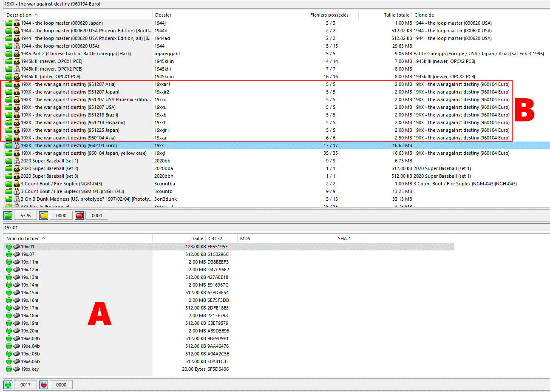Select 3 Count Bout / Fire Suplex 3countb row
Image resolution: width=550 pixels, height=392 pixels.
click(x=72, y=191)
